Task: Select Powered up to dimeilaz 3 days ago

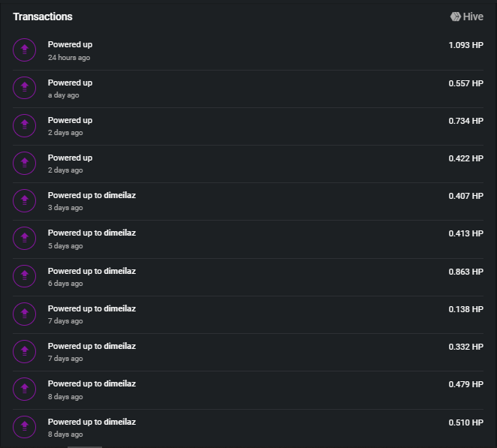Action: coord(248,202)
